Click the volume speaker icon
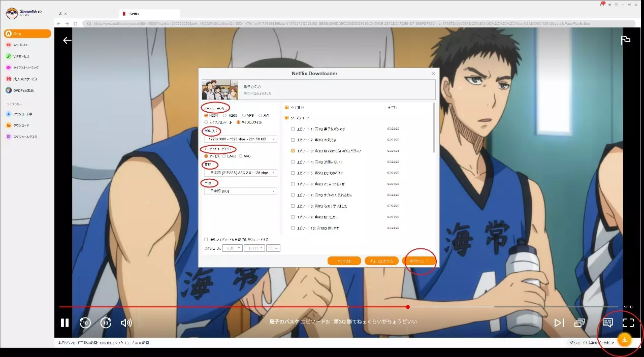 [x=126, y=322]
